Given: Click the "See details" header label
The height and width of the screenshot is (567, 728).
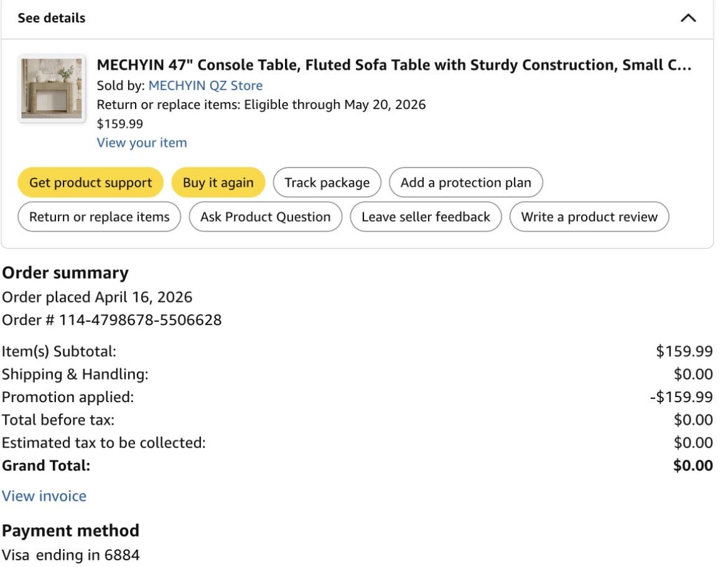Looking at the screenshot, I should (52, 19).
